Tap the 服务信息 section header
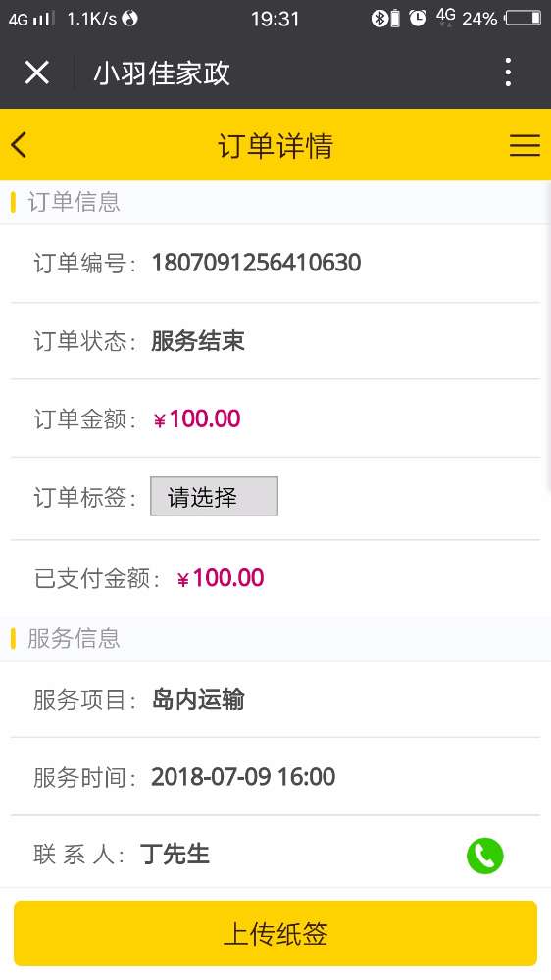The height and width of the screenshot is (980, 551). (74, 638)
